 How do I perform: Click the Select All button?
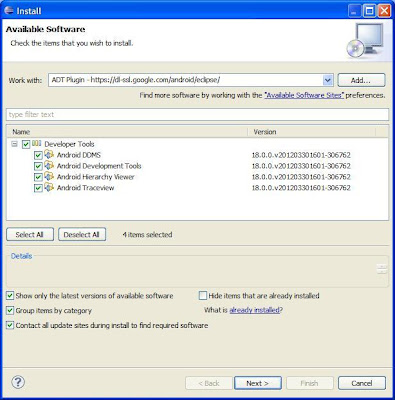[30, 235]
